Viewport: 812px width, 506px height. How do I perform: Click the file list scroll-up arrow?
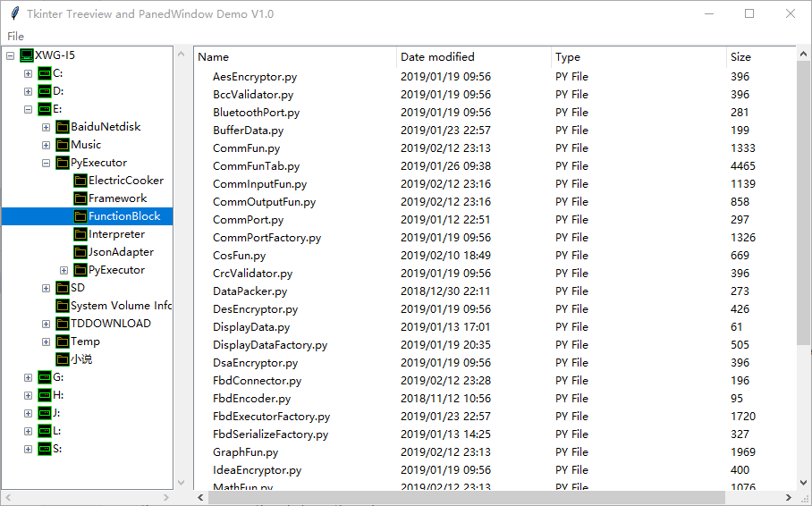(x=803, y=54)
